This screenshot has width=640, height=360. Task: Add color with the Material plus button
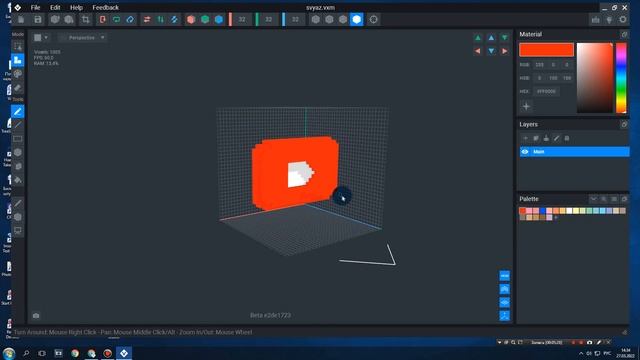pyautogui.click(x=526, y=107)
